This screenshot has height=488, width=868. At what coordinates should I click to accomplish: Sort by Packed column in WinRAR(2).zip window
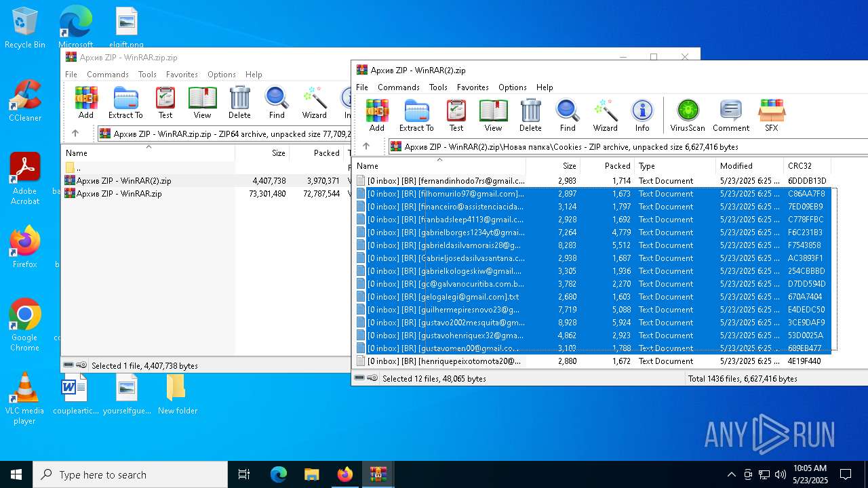607,166
